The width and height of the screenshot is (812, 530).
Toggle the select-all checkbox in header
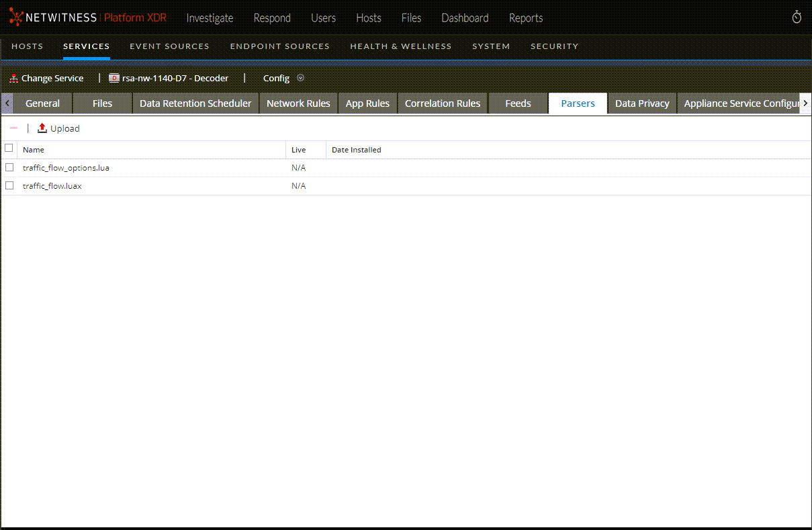(x=9, y=148)
